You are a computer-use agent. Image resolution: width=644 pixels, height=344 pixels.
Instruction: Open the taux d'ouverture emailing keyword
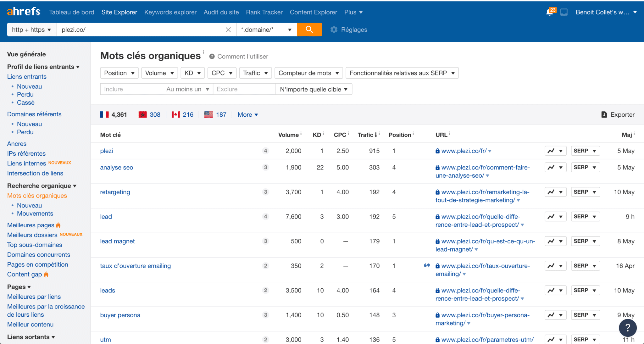[x=136, y=266]
